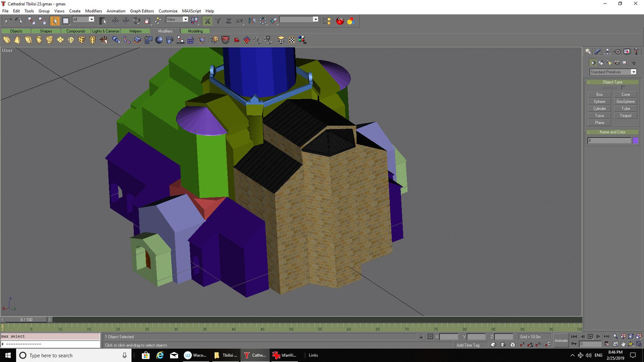
Task: Toggle the selection lock padlock
Action: pos(421,336)
